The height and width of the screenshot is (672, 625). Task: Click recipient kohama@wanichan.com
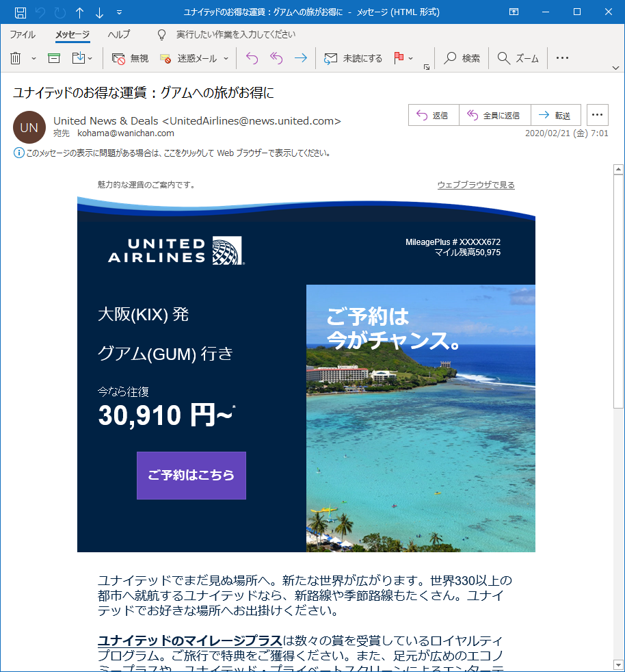(126, 133)
